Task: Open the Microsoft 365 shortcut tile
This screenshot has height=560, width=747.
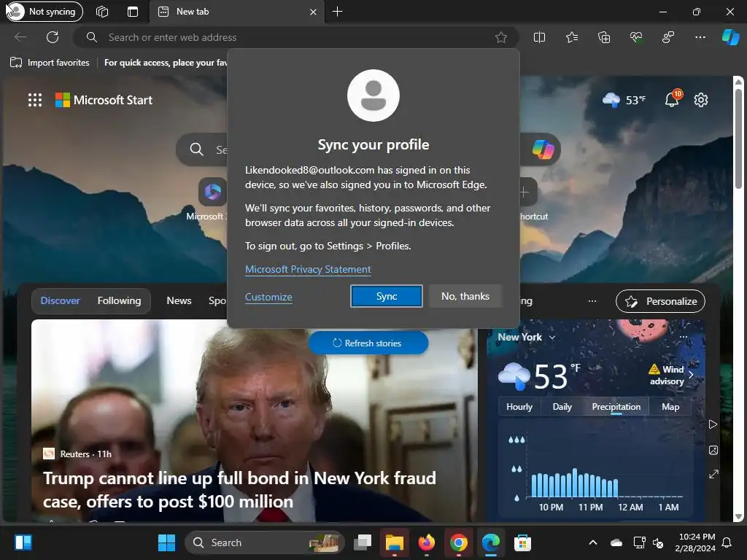Action: [212, 192]
